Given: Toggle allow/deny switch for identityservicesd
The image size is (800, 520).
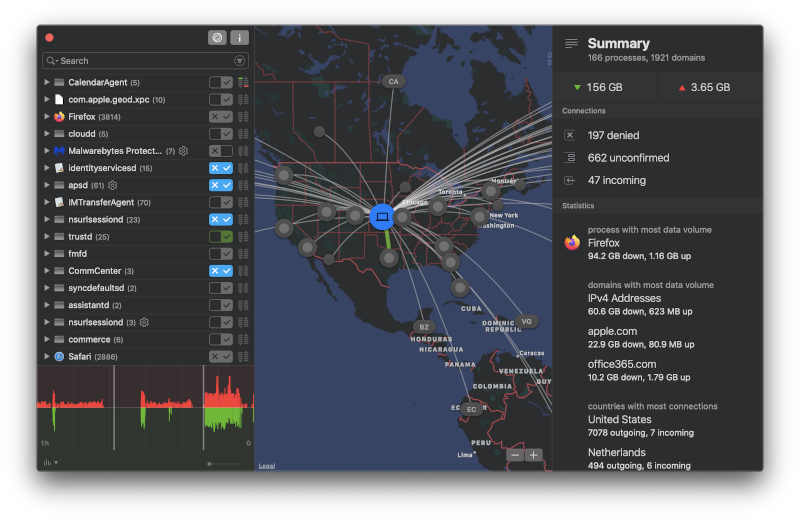Looking at the screenshot, I should coord(221,167).
